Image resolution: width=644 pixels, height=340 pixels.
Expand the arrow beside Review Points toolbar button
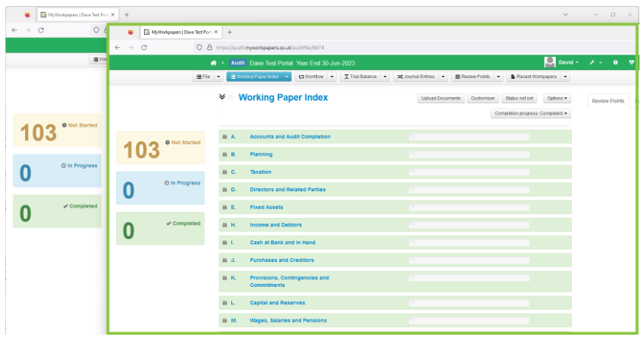click(498, 77)
